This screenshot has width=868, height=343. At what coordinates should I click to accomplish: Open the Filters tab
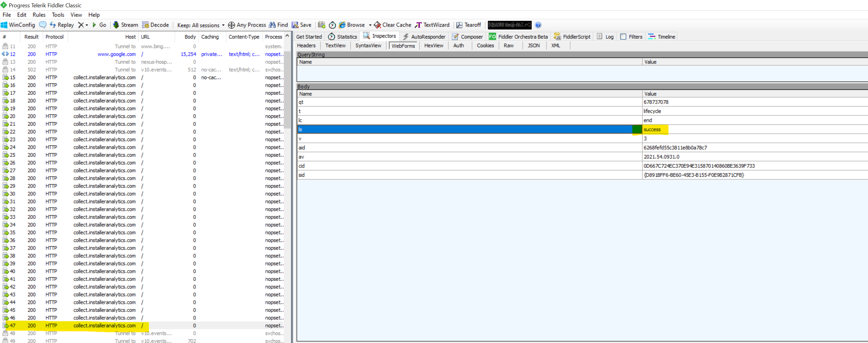631,37
